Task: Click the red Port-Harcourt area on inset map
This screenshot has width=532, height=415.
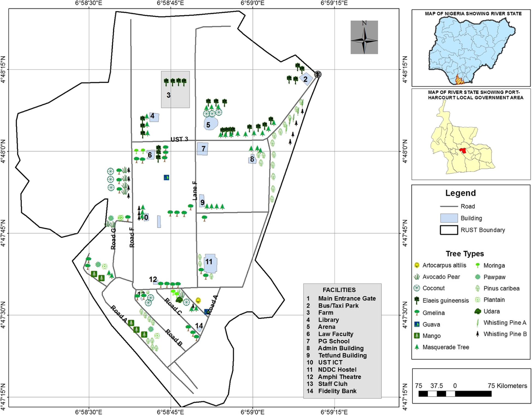Action: pyautogui.click(x=463, y=150)
